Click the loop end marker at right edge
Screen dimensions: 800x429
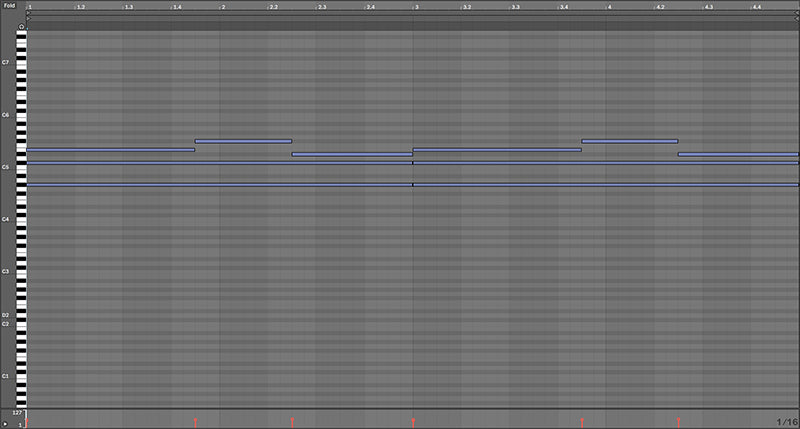tap(796, 15)
